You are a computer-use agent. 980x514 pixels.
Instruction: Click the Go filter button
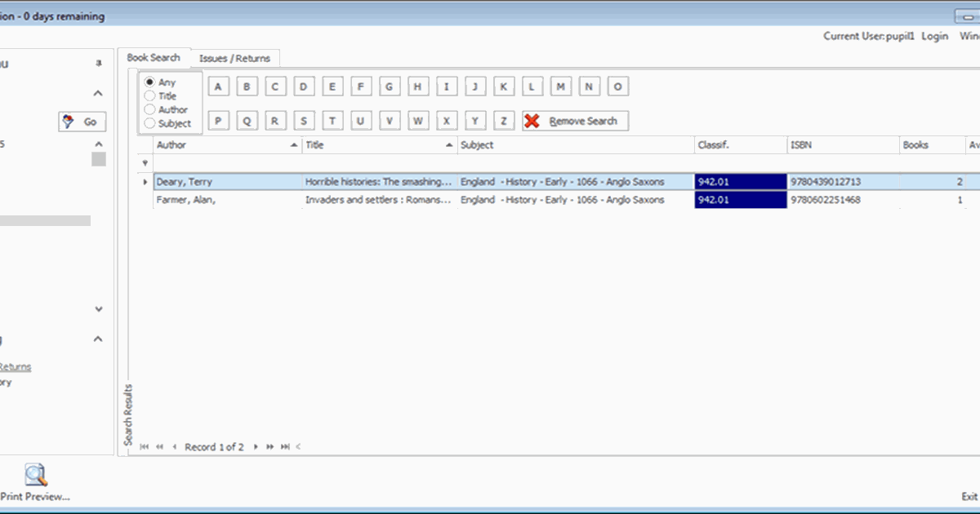[x=82, y=122]
